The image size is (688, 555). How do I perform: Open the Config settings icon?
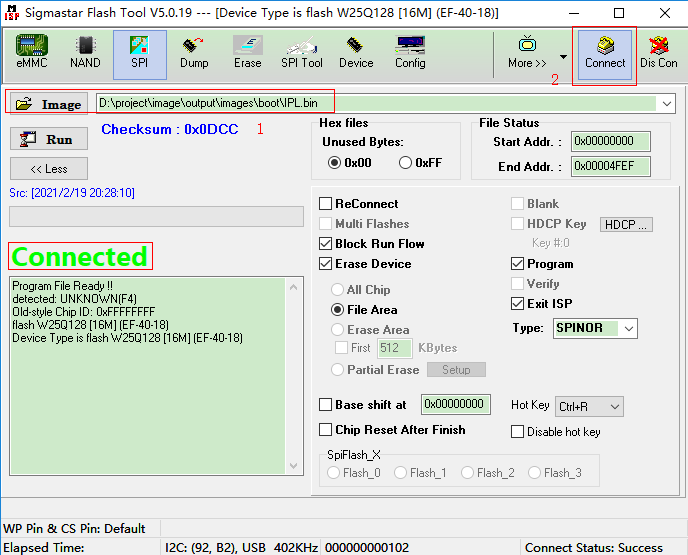coord(410,52)
